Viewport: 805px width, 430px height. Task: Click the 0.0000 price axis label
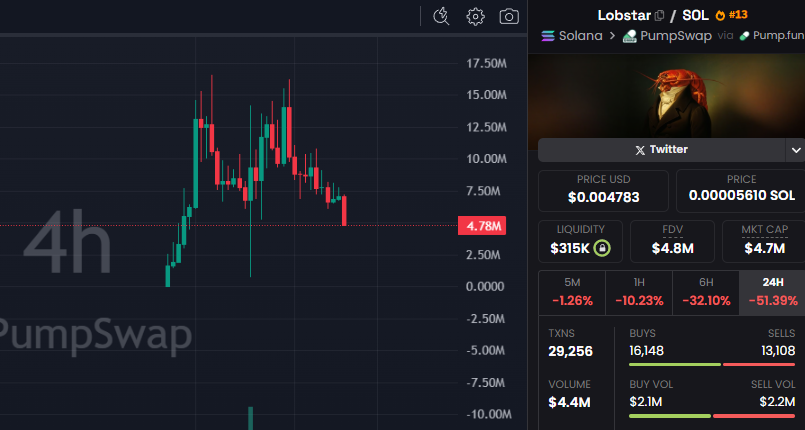[x=485, y=287]
